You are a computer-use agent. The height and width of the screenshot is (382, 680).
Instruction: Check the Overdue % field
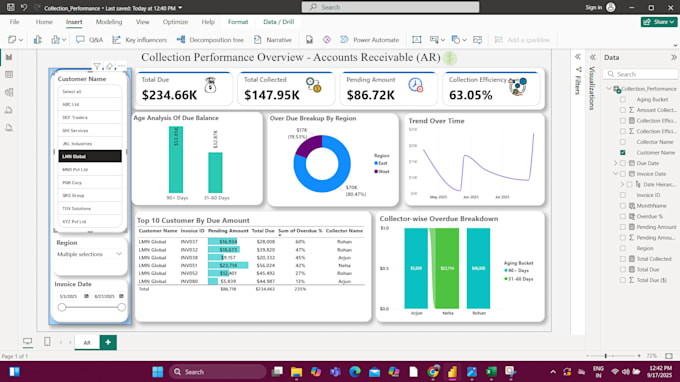click(623, 216)
